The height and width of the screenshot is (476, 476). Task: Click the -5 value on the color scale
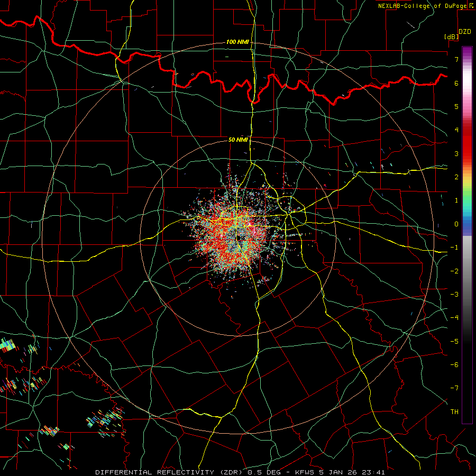(454, 342)
